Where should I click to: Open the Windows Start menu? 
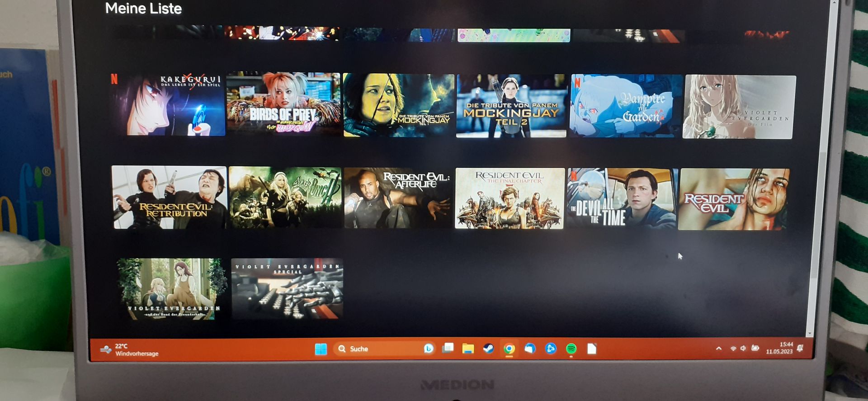click(x=321, y=349)
